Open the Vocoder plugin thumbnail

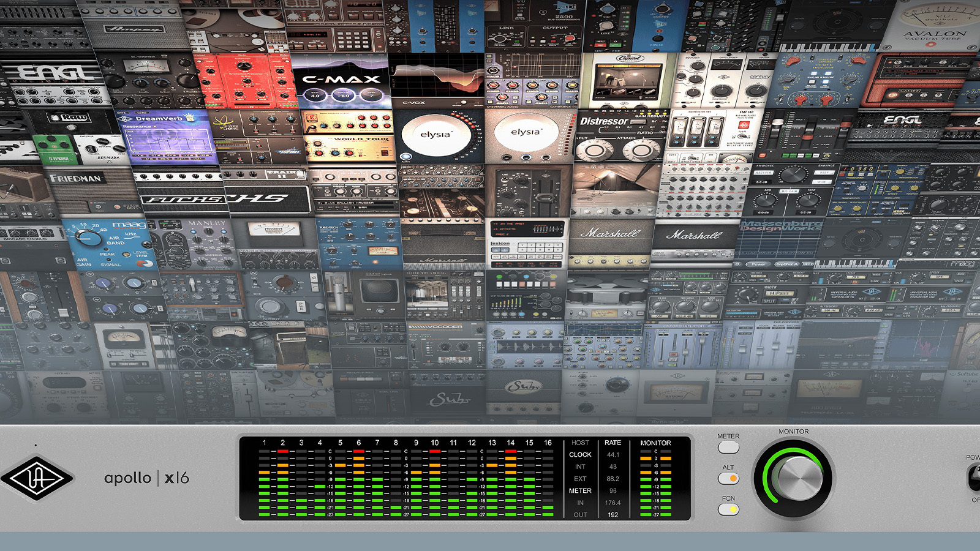pos(447,346)
